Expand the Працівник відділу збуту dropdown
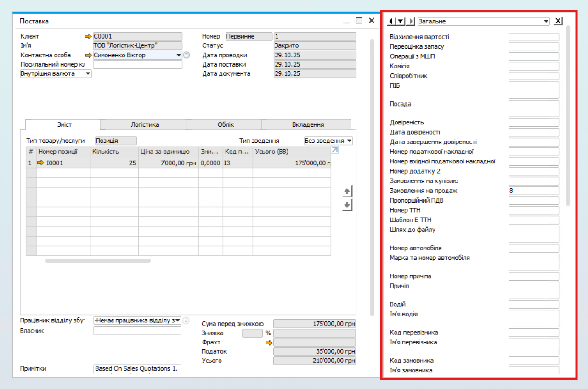 [x=178, y=321]
